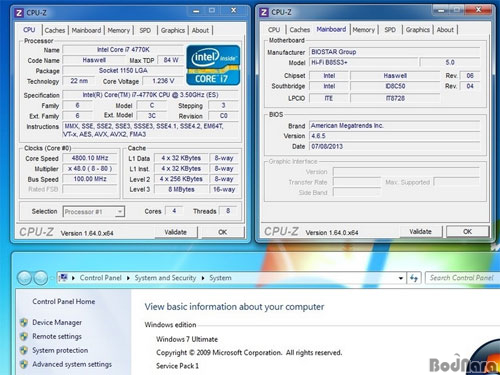This screenshot has width=500, height=375.
Task: Click the processor name Intel Core i7 4770K
Action: click(x=123, y=50)
